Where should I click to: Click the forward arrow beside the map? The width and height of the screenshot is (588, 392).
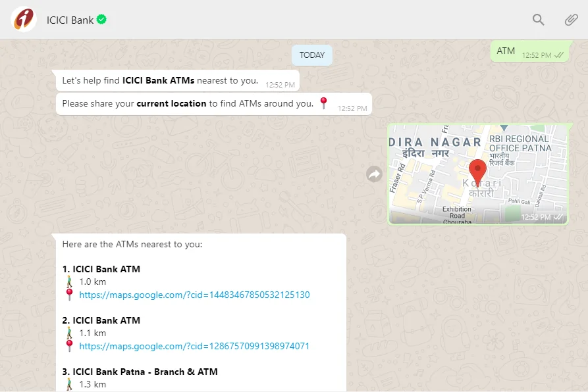coord(374,174)
